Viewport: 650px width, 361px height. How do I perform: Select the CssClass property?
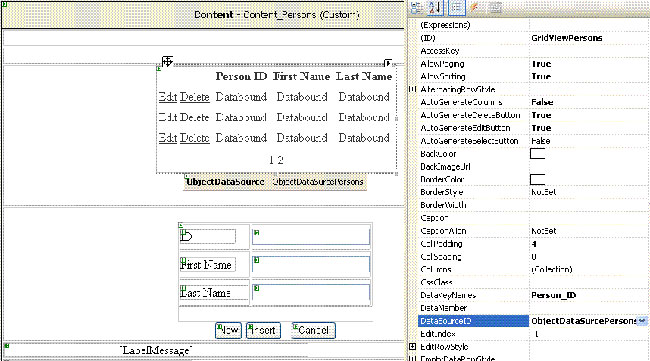436,282
